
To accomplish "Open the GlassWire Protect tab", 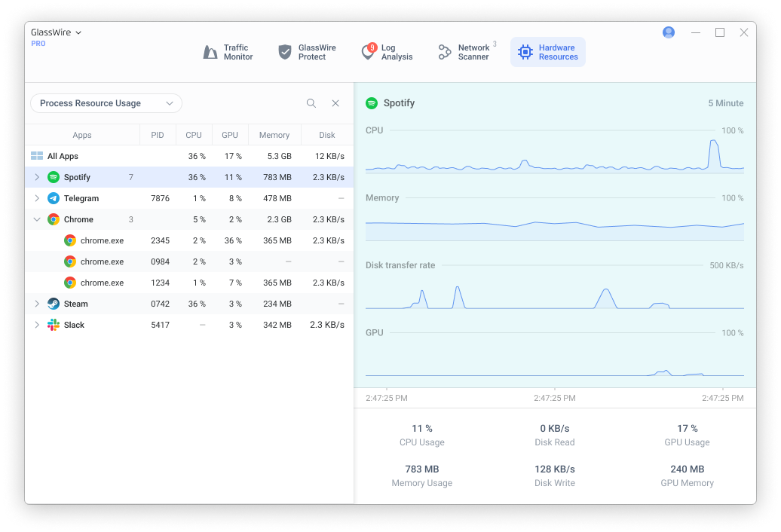I will 308,52.
